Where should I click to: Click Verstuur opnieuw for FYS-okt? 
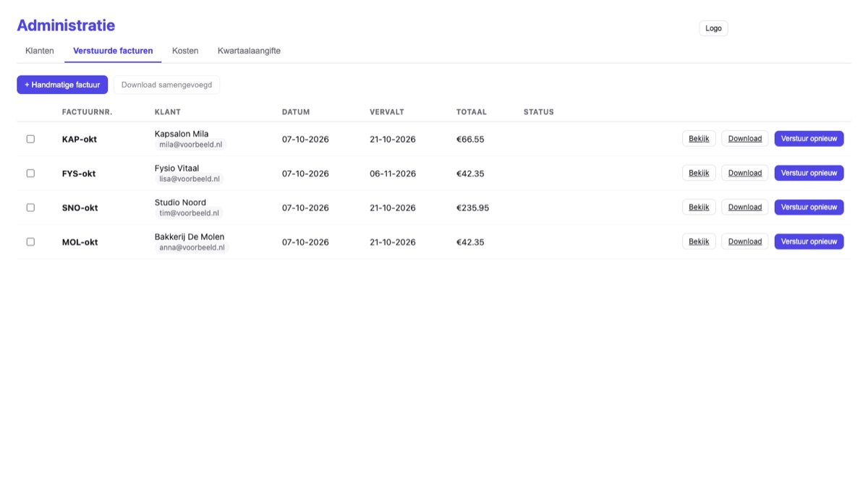(809, 173)
